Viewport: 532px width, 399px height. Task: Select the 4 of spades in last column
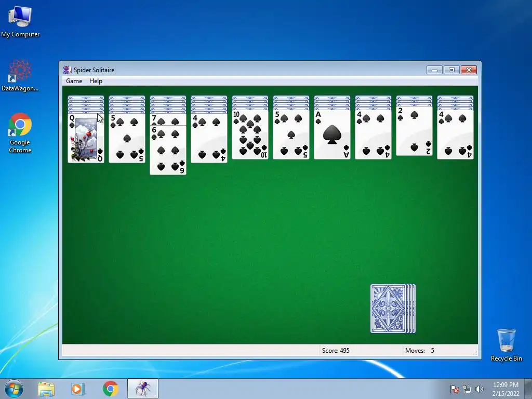455,135
